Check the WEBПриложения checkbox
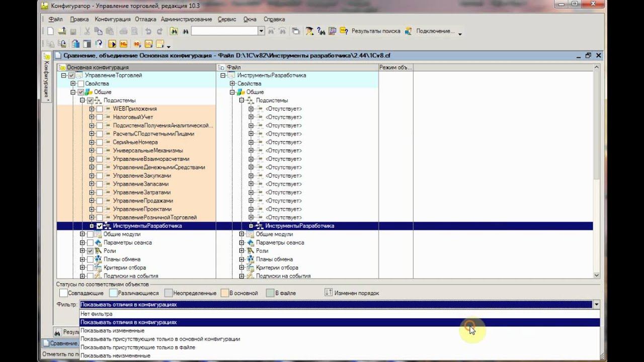This screenshot has height=362, width=644. pos(100,109)
